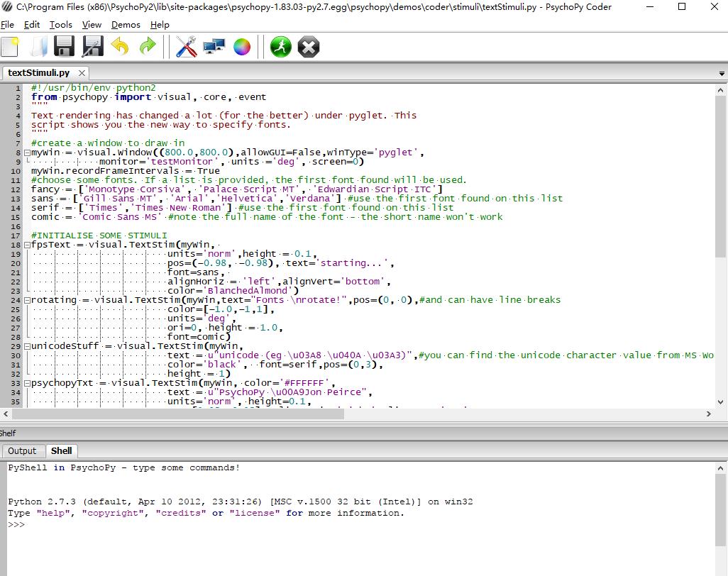Place cursor at the shell >>> prompt

(28, 524)
